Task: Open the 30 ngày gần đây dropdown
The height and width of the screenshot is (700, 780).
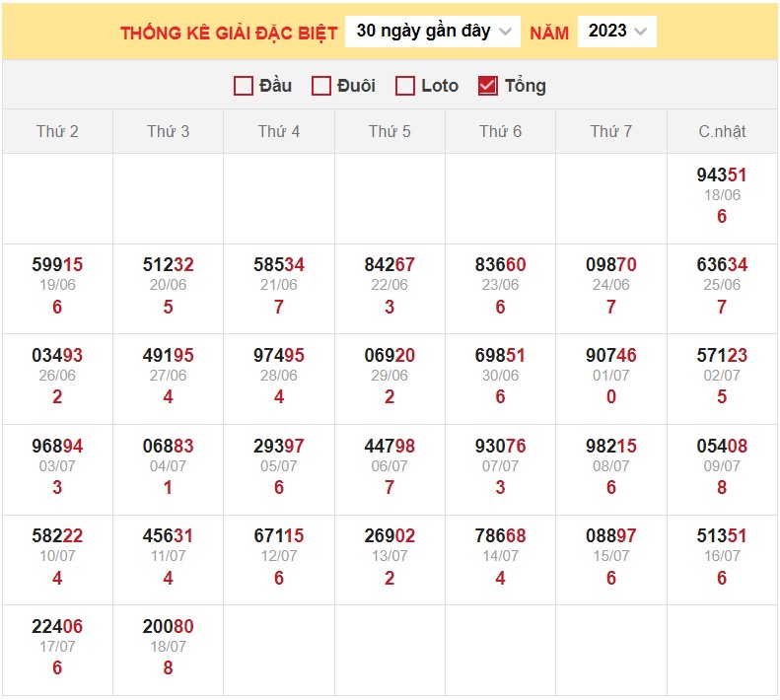Action: [433, 32]
